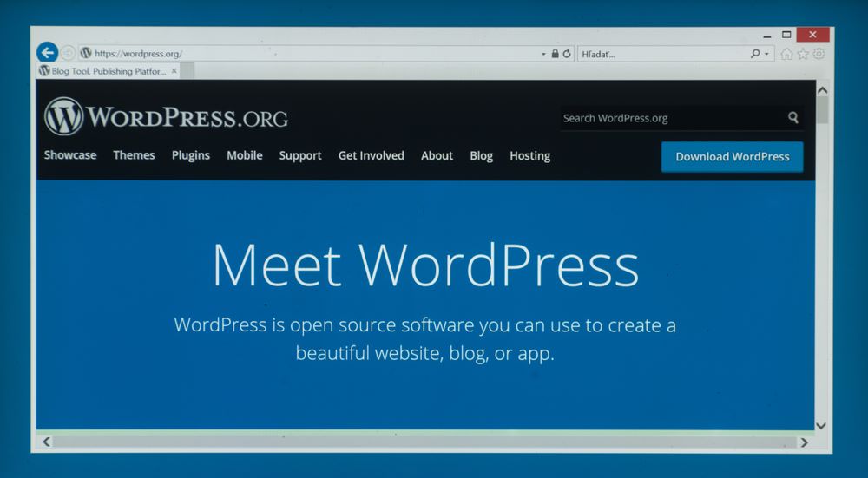Screen dimensions: 868x478
Task: Click the browser back arrow button
Action: (47, 53)
